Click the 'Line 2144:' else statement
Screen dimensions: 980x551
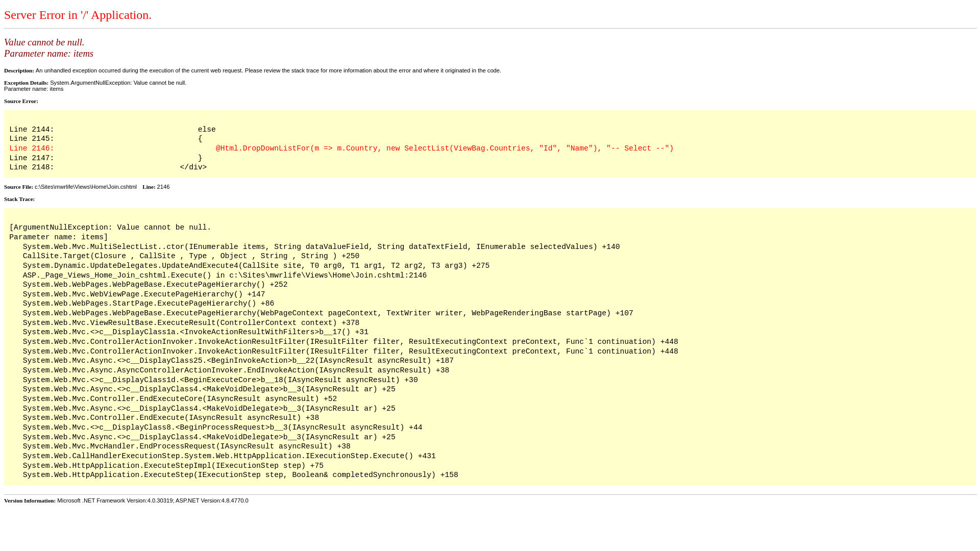coord(112,130)
